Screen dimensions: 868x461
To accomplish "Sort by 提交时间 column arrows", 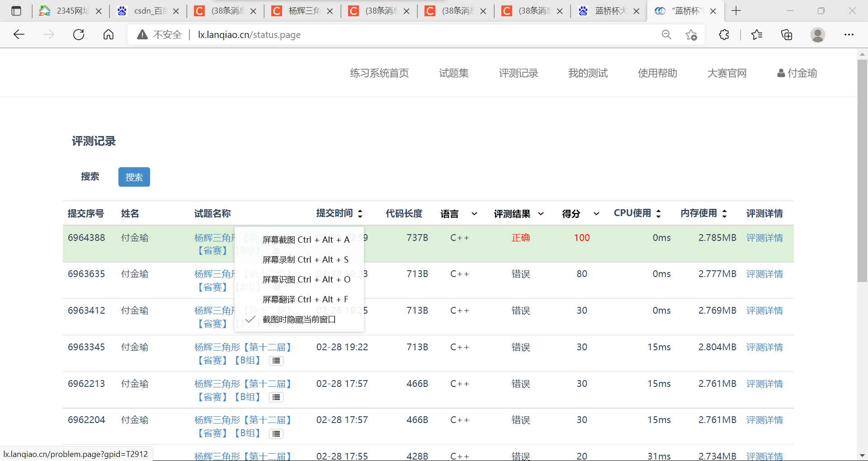I will click(360, 213).
